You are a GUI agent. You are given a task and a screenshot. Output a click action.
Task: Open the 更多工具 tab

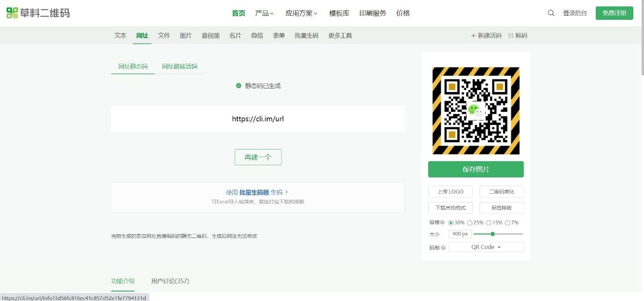340,36
